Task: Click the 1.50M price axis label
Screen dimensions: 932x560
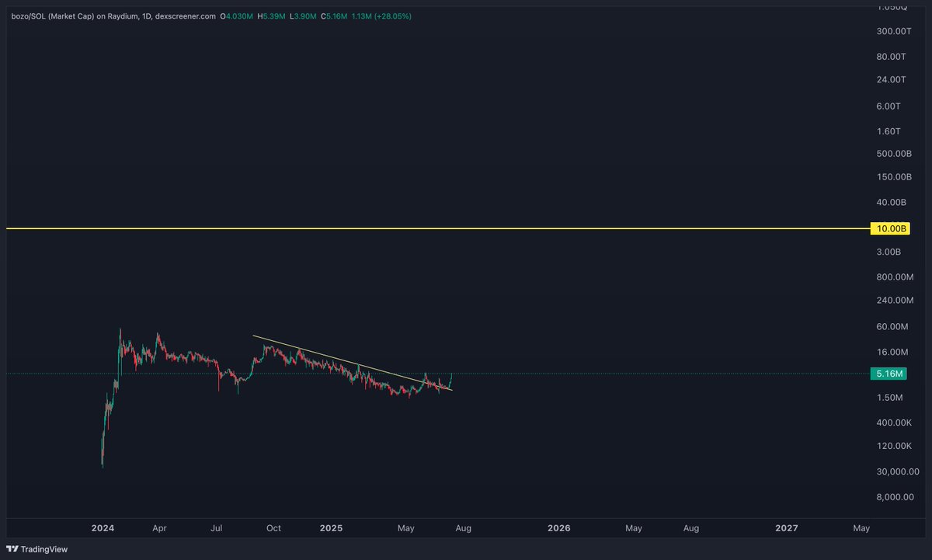Action: [890, 398]
